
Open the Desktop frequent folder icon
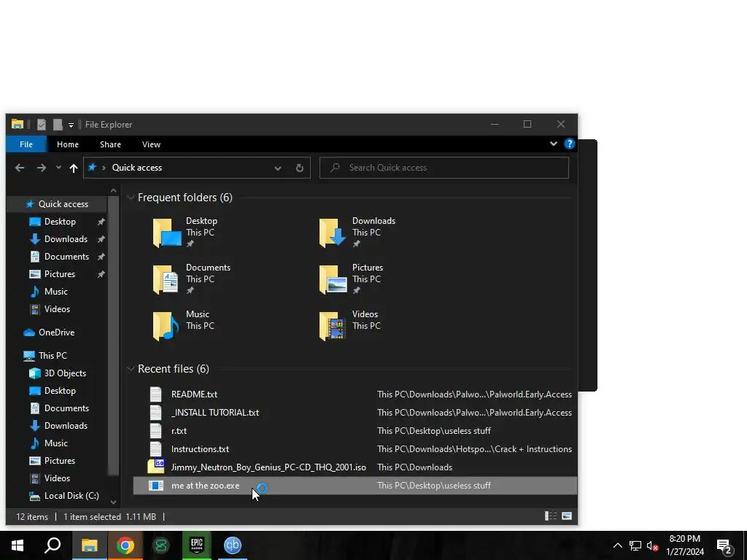pos(166,233)
